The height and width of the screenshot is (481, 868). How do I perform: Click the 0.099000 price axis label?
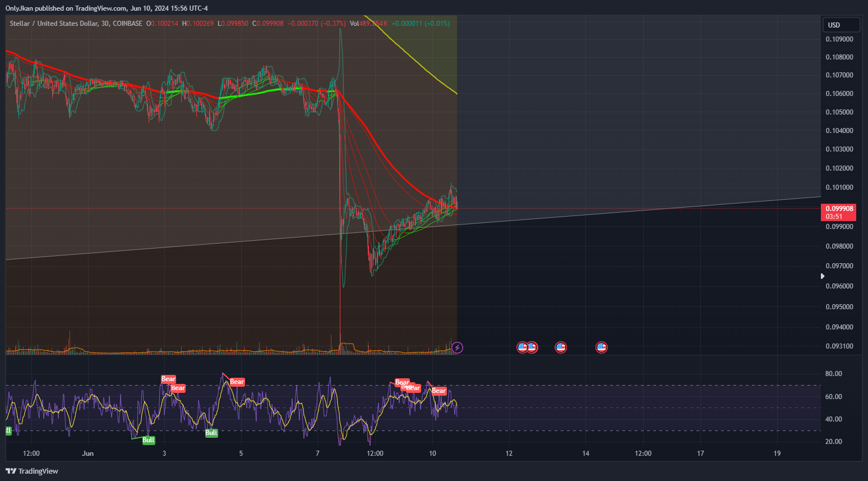pos(839,227)
